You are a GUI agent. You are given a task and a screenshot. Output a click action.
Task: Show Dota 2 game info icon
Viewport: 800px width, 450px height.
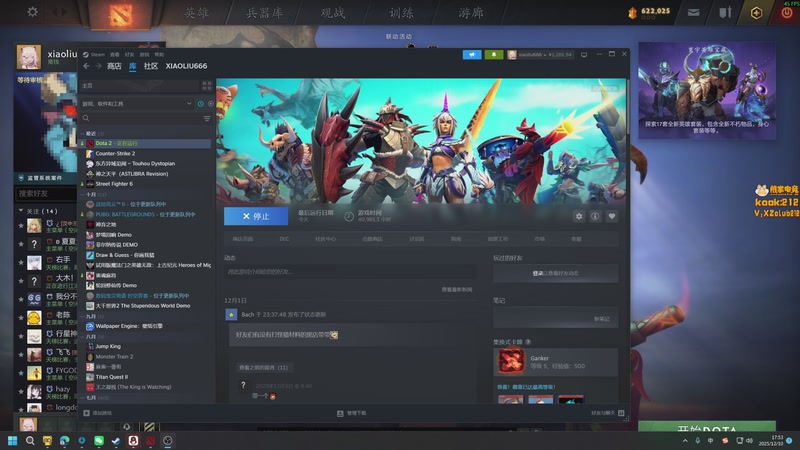[595, 216]
